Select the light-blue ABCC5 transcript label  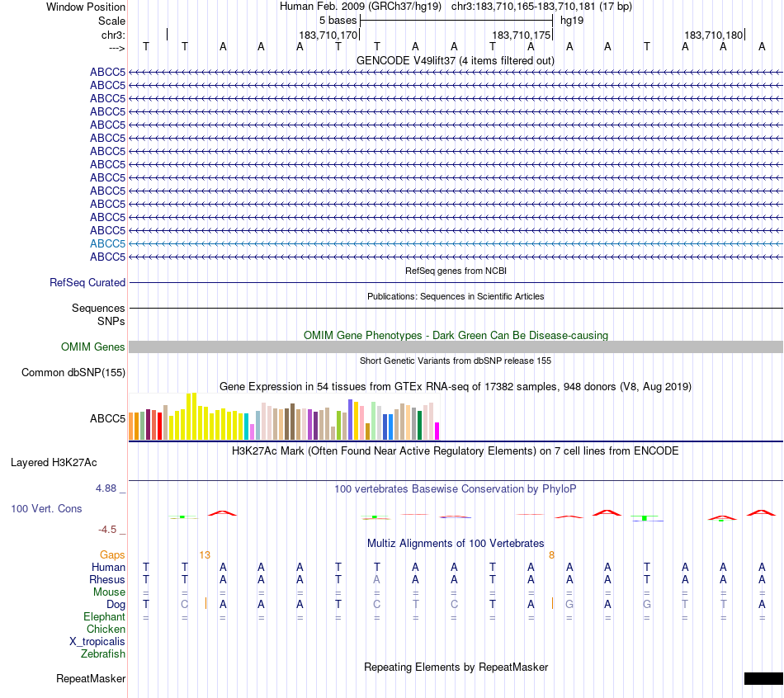107,243
